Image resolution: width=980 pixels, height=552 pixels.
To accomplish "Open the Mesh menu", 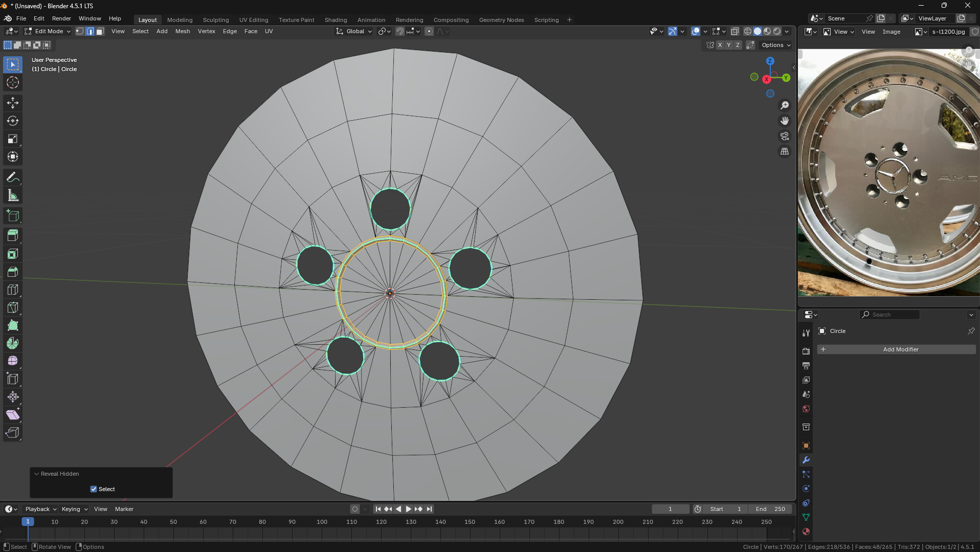I will pos(182,31).
